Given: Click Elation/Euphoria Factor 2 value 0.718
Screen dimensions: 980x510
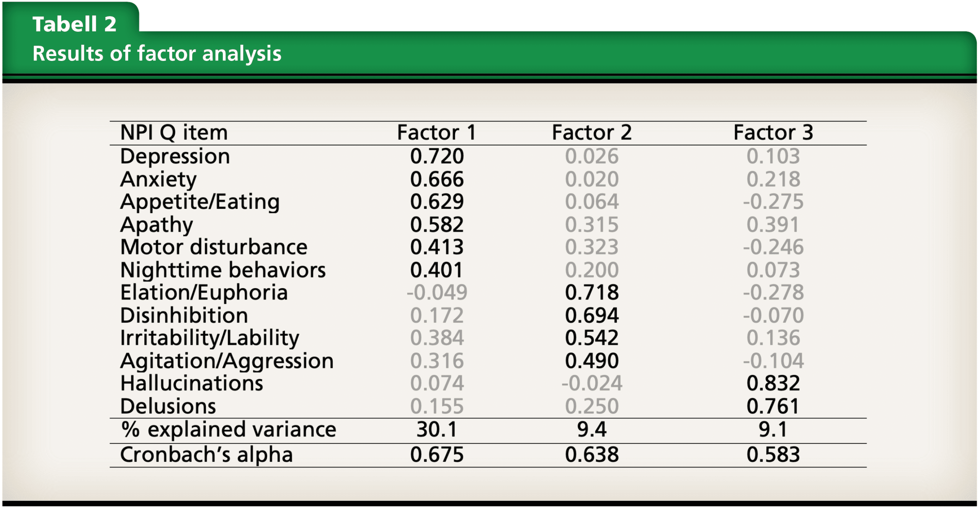Looking at the screenshot, I should click(591, 293).
